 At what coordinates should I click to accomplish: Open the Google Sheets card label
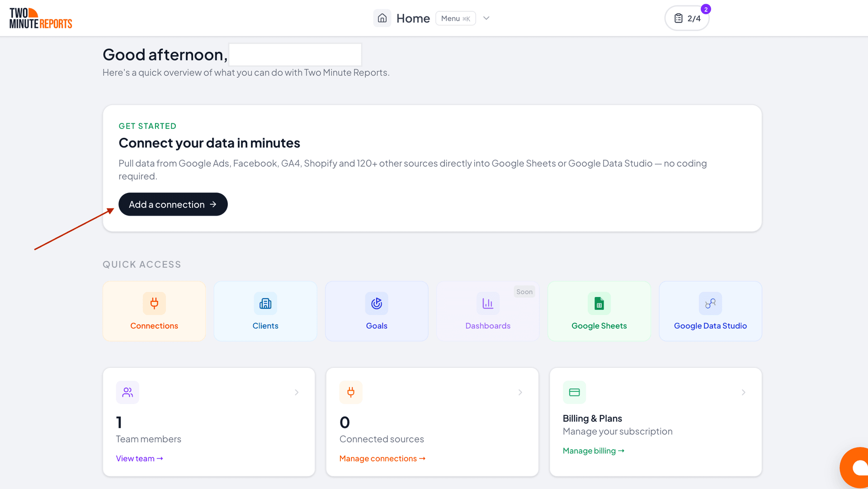click(599, 326)
